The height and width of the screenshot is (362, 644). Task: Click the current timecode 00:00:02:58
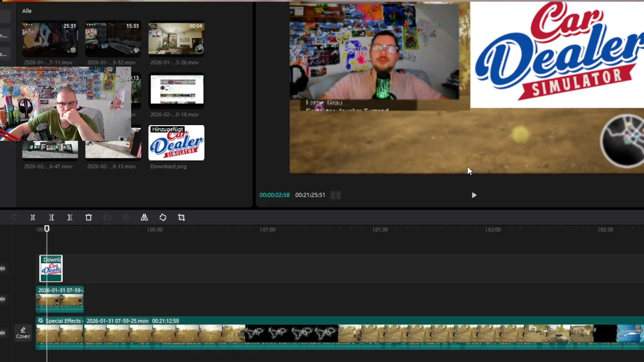click(x=274, y=195)
